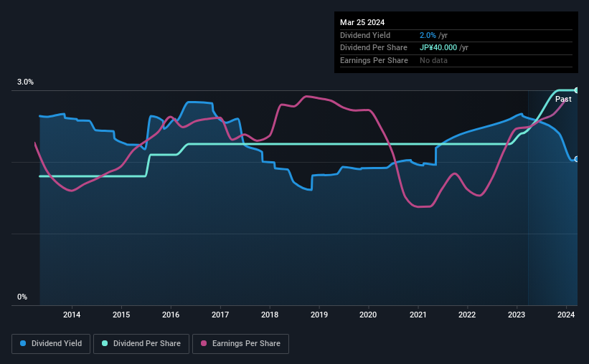Screen dimensions: 589x364
Task: Click the 0% y-axis label
Action: coord(22,297)
